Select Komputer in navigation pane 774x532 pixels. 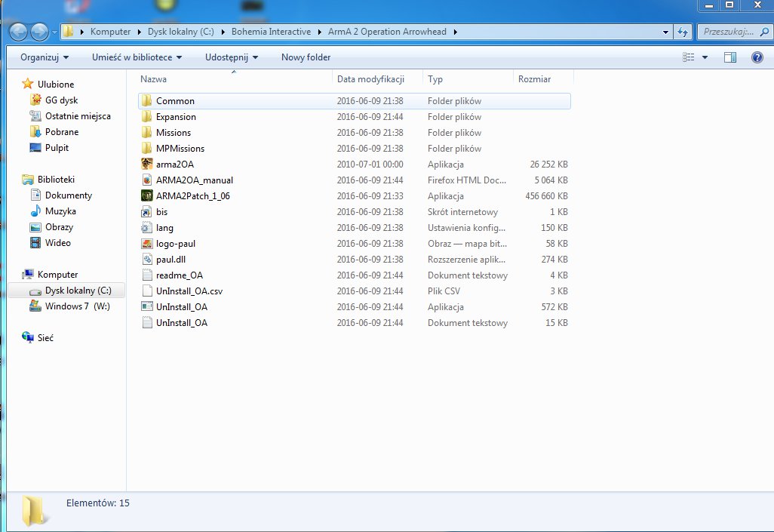coord(57,274)
